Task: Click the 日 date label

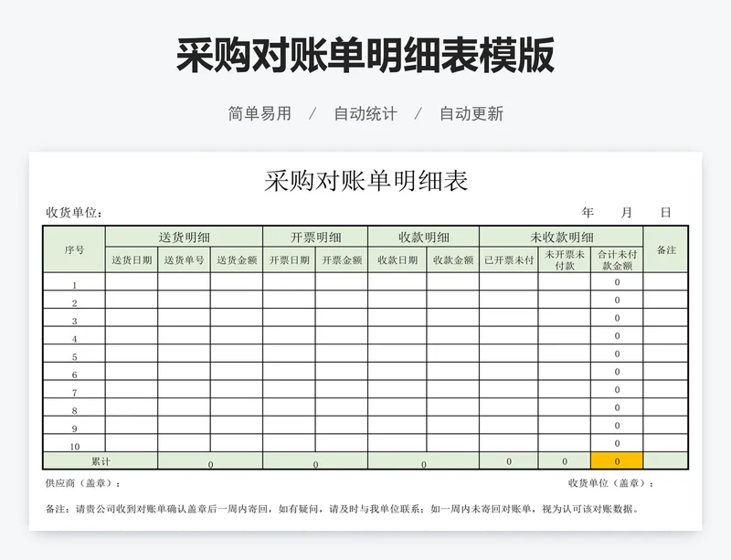Action: (x=666, y=213)
